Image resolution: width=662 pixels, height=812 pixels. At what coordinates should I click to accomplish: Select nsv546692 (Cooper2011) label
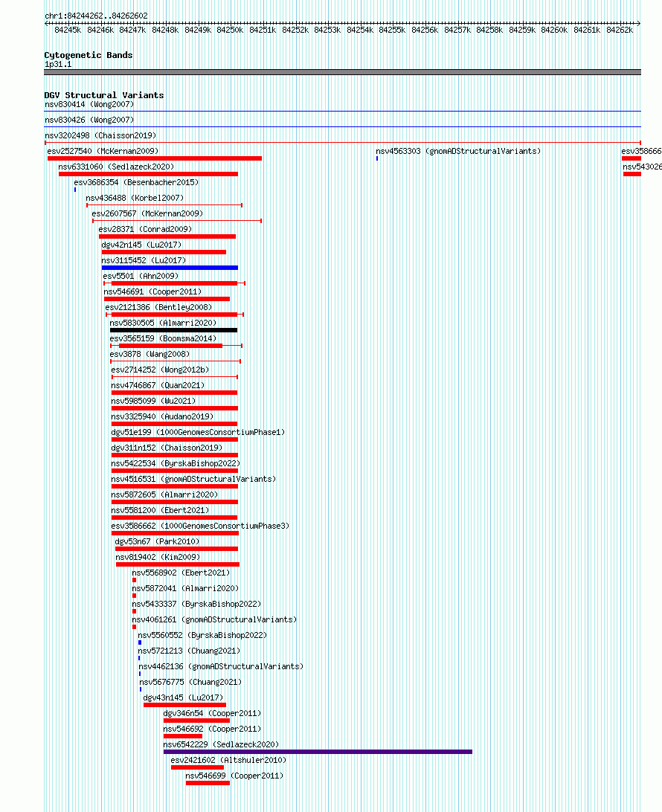click(x=213, y=729)
